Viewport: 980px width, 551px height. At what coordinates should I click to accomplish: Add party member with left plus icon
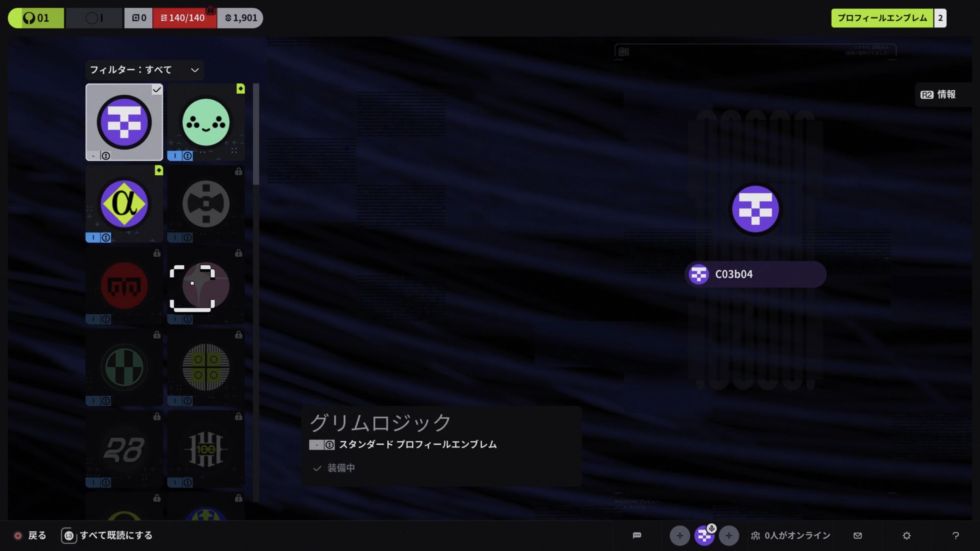click(x=679, y=535)
